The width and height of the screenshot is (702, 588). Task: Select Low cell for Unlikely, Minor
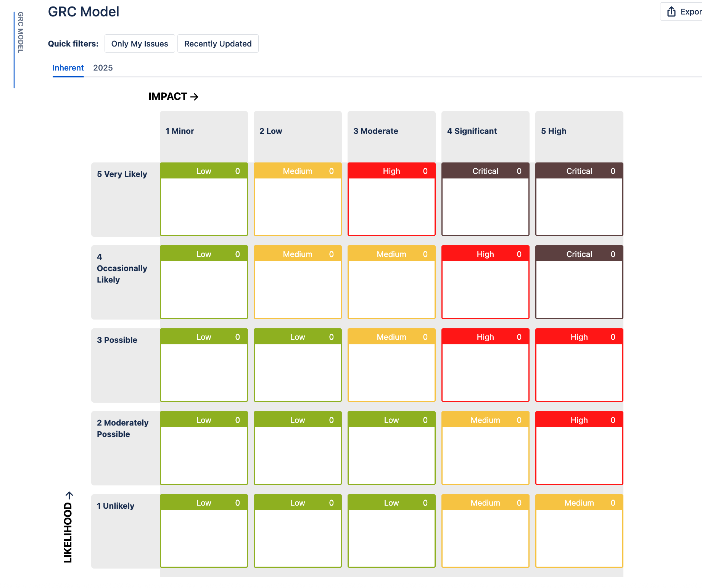(204, 531)
